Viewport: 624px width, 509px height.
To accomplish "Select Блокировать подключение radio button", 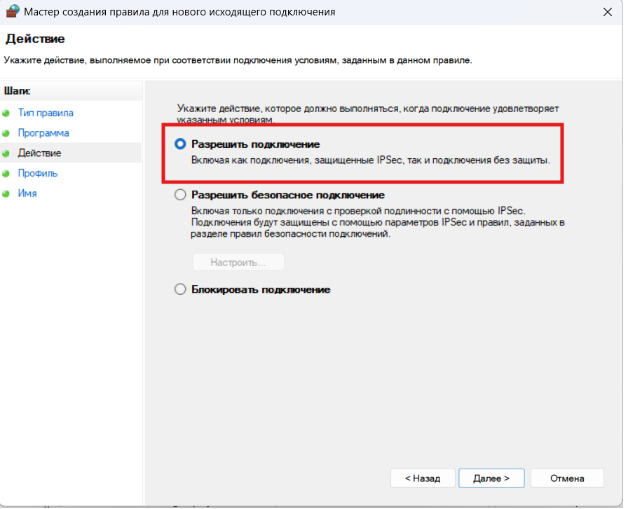I will 180,289.
